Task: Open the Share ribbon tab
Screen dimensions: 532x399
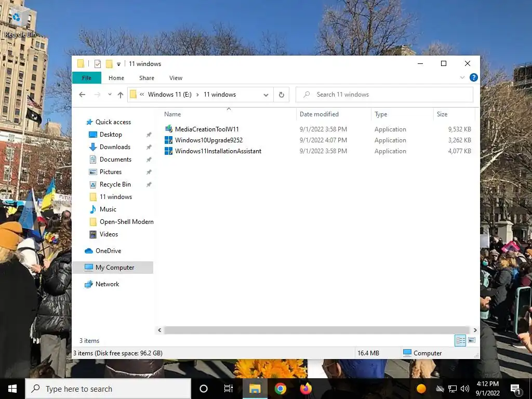Action: pyautogui.click(x=147, y=78)
